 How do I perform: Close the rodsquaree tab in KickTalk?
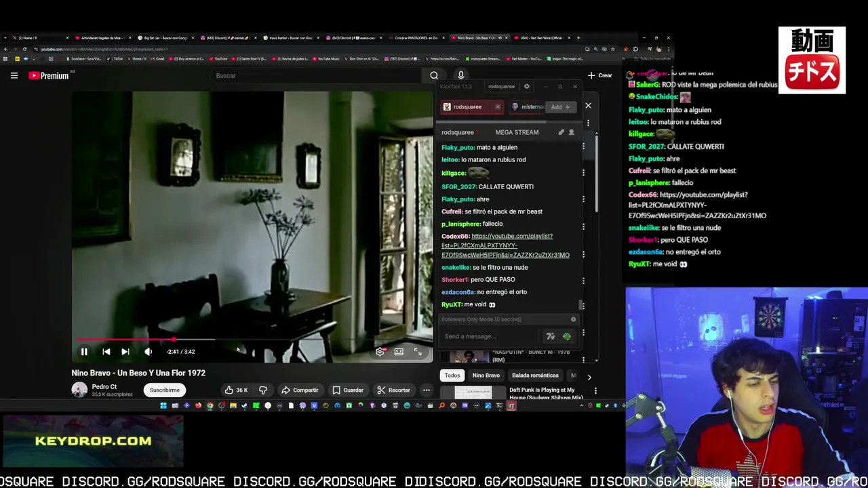(497, 106)
